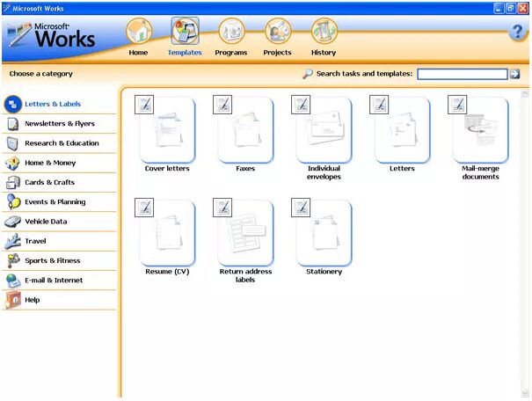Click the Newsletters & Flyers category icon

(x=13, y=124)
